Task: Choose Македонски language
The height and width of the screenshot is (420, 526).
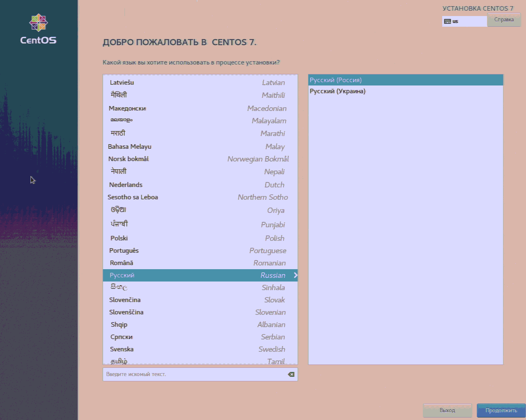Action: tap(200, 108)
